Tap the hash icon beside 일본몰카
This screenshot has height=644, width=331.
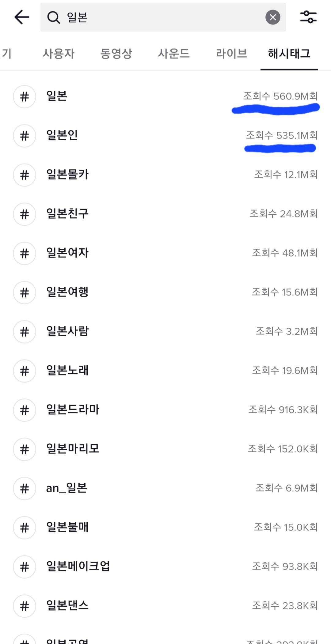point(25,175)
